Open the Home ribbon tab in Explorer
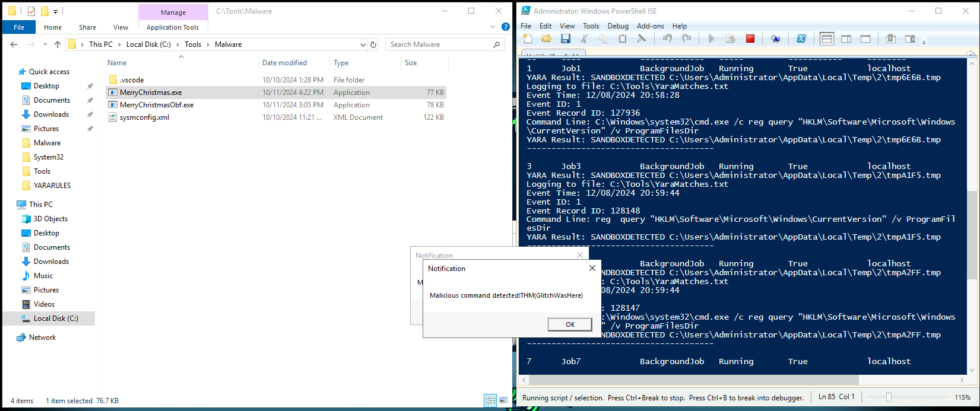The height and width of the screenshot is (411, 980). click(x=53, y=27)
